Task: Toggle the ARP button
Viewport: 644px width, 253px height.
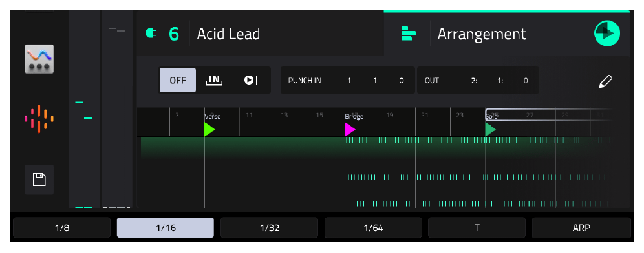Action: point(581,228)
